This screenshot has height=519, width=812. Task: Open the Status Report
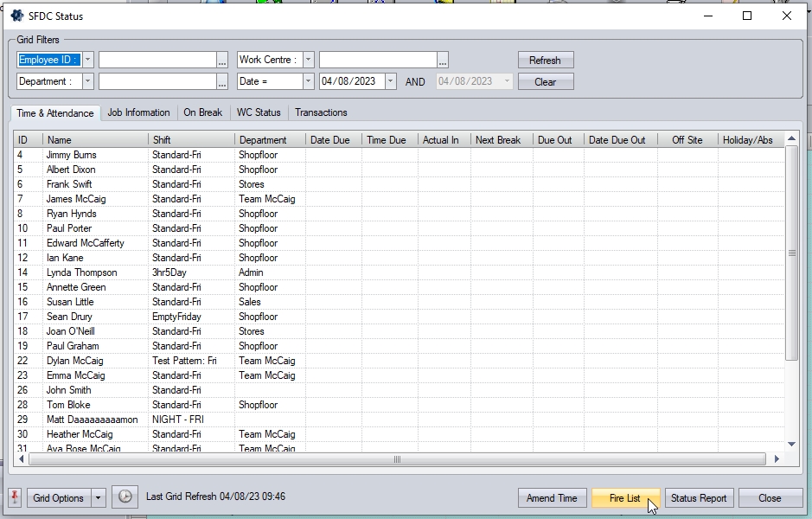[699, 498]
